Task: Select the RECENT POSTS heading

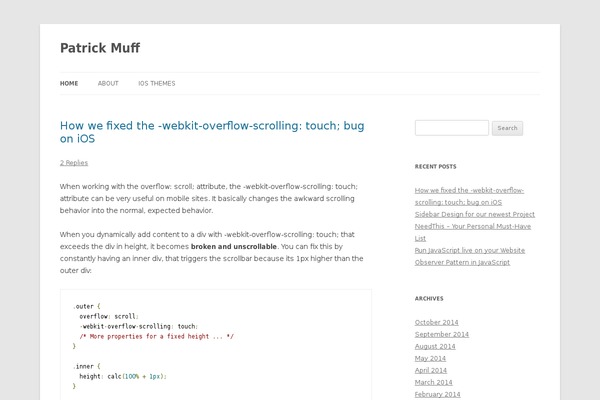Action: 435,167
